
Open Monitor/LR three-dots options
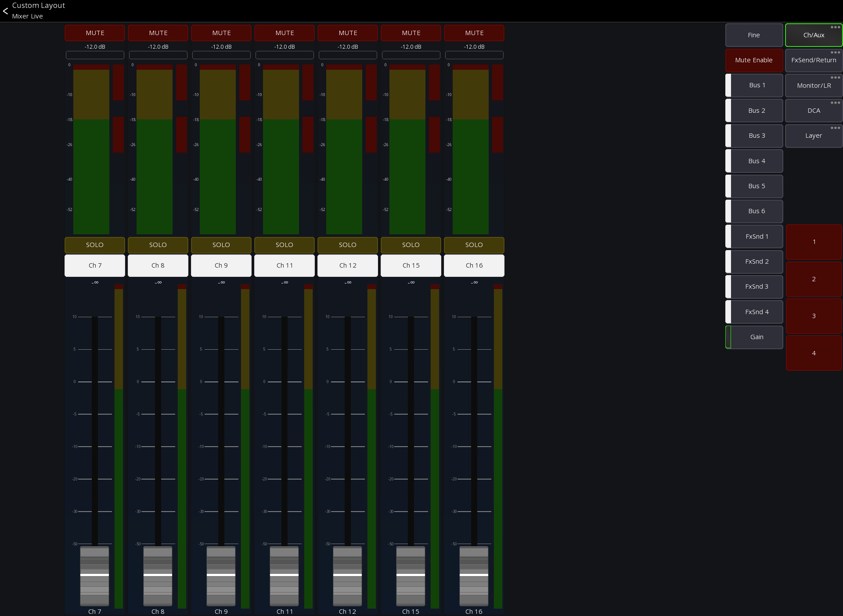[x=835, y=78]
